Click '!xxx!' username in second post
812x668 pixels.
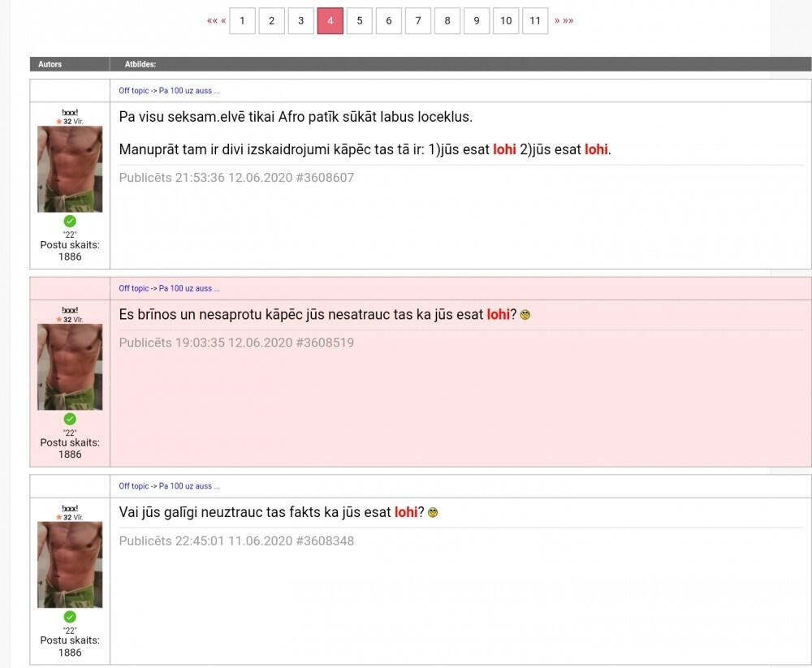[x=70, y=310]
